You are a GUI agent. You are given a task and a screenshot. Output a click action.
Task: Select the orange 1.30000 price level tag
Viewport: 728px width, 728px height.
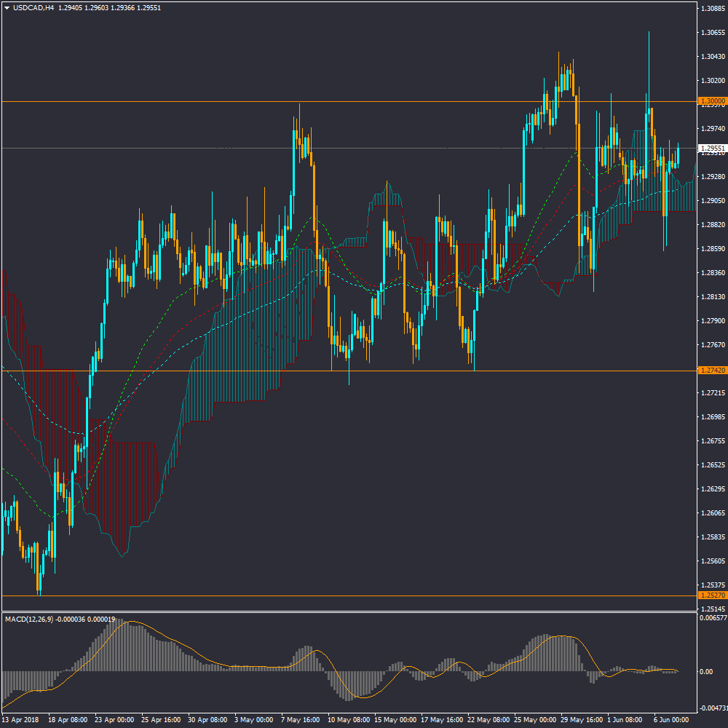coord(711,101)
